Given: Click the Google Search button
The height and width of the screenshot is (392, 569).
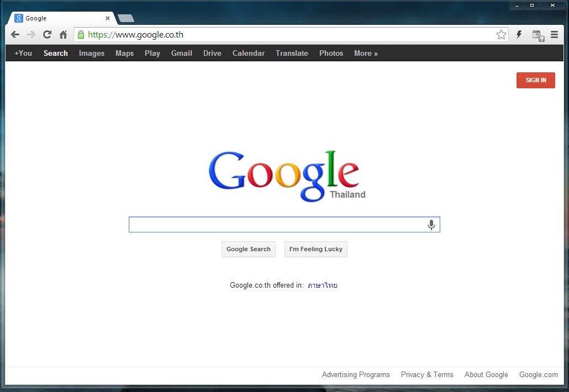Looking at the screenshot, I should pos(249,249).
